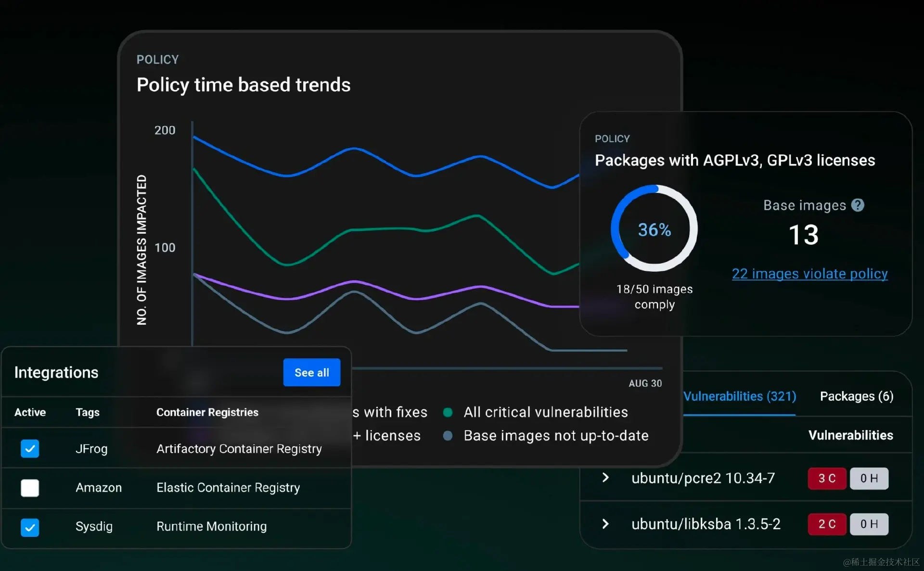924x571 pixels.
Task: Click the 0 H badge for ubuntu/pcre2
Action: pyautogui.click(x=869, y=478)
